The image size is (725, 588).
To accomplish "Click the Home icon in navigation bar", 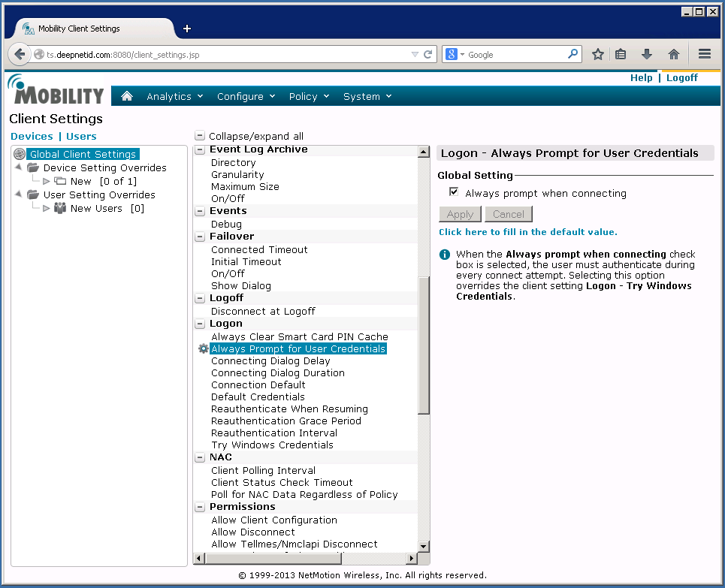I will pos(127,96).
